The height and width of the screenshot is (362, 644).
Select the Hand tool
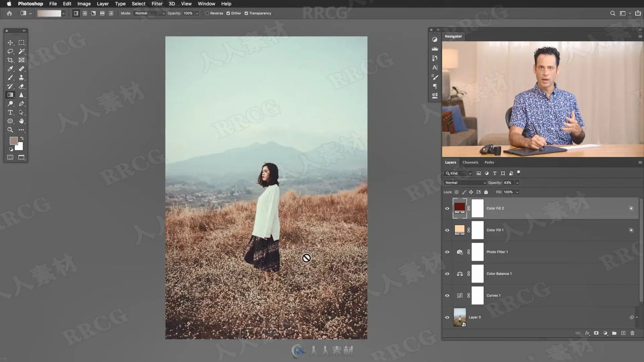[21, 121]
